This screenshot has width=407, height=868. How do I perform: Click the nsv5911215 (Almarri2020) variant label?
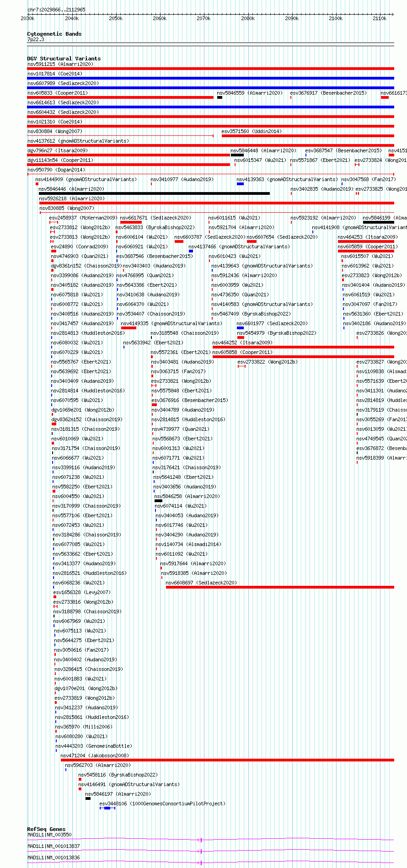coord(60,64)
